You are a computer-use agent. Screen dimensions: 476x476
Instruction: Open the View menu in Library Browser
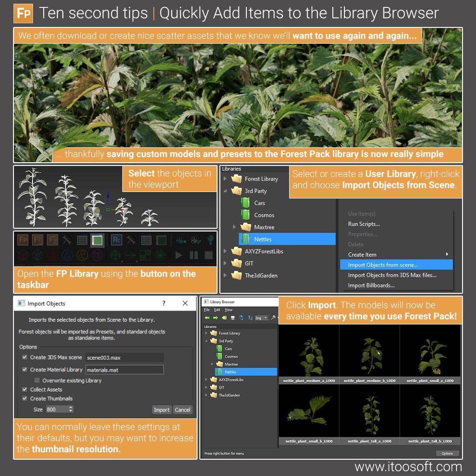pyautogui.click(x=228, y=310)
